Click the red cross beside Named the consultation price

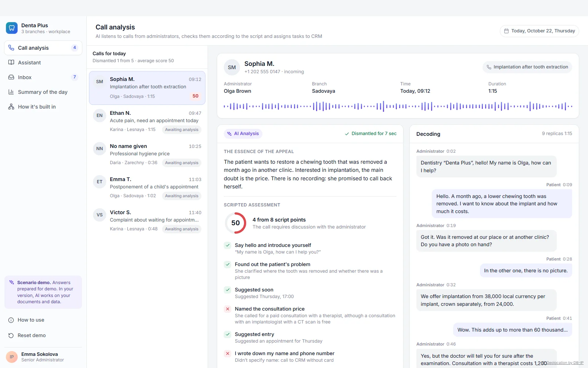tap(227, 309)
